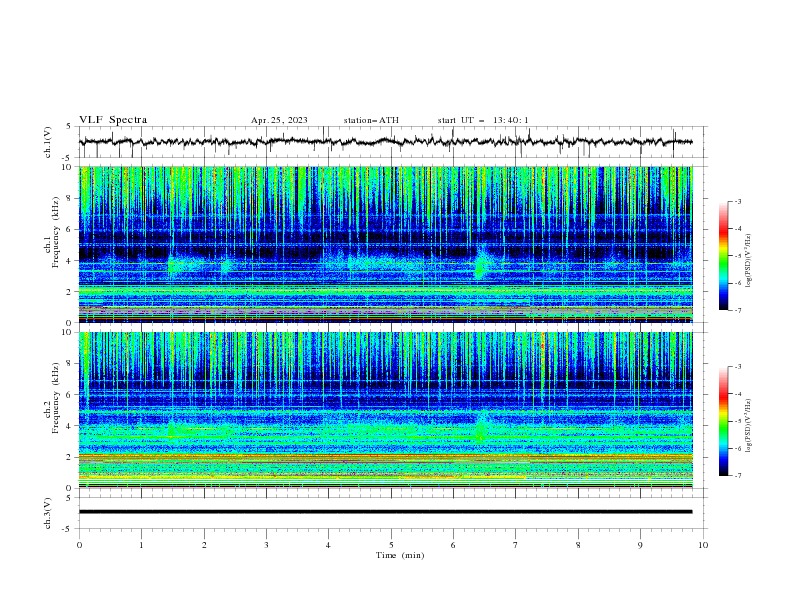
Task: Click the ch.1 'Frequency (kHz)' axis label
Action: coord(56,231)
